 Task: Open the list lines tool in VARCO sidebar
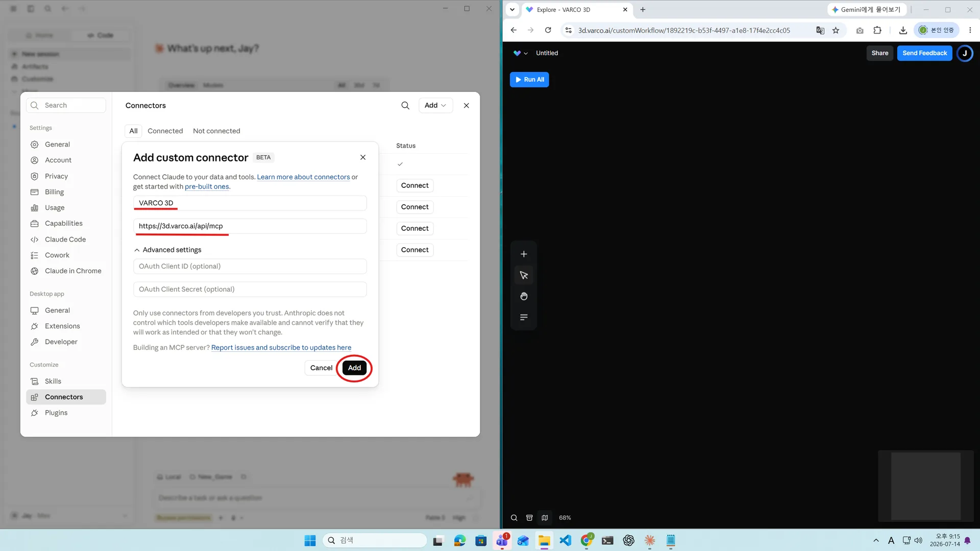(524, 317)
